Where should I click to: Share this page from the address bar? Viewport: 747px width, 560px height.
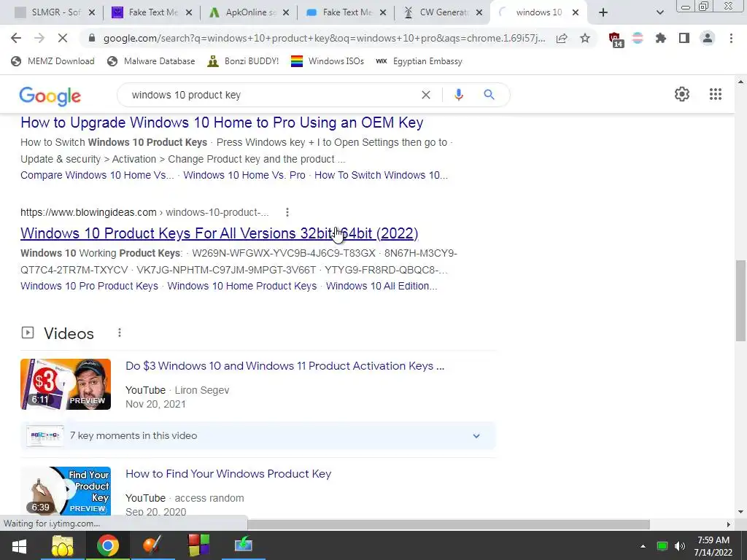[x=562, y=38]
